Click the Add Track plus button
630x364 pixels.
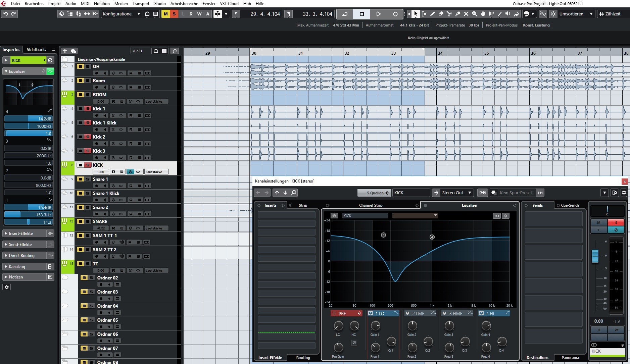65,51
